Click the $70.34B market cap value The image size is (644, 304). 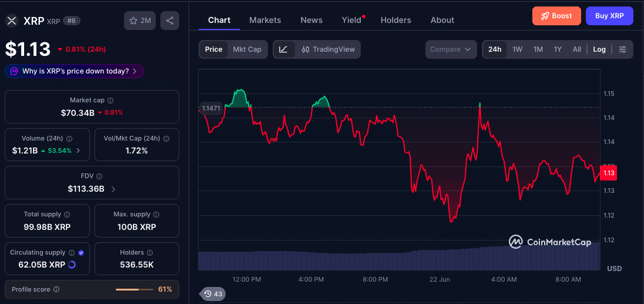[78, 112]
